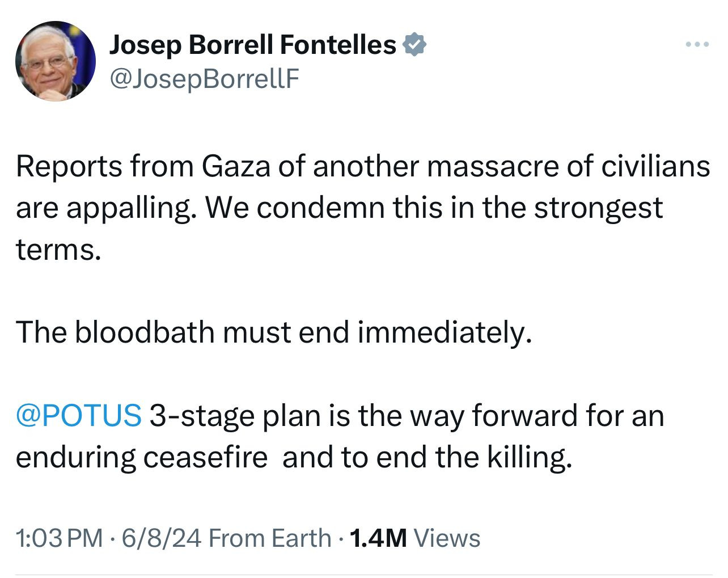The image size is (728, 578).
Task: Click the word "civilians" in the tweet
Action: click(x=654, y=167)
